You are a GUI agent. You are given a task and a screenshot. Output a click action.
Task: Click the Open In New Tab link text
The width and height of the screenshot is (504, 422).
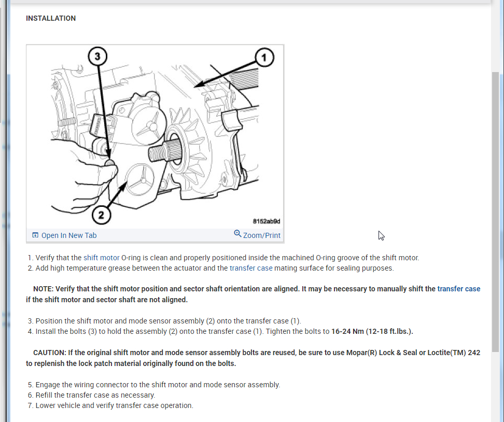pos(69,235)
